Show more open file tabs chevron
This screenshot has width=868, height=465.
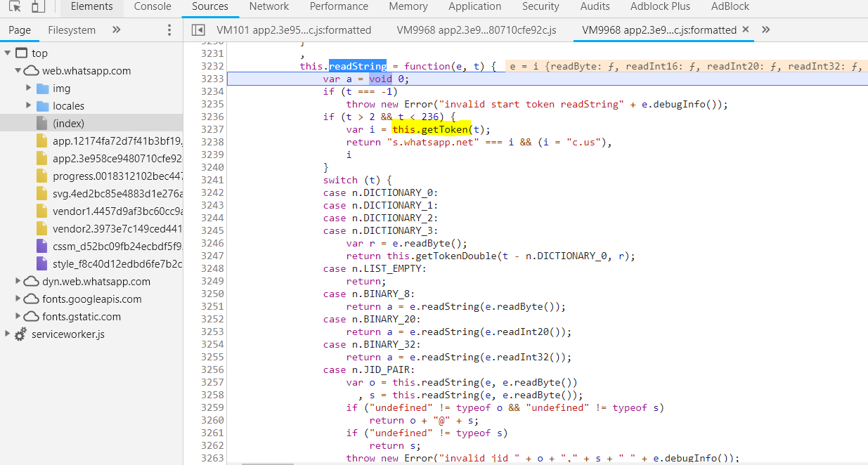click(766, 30)
